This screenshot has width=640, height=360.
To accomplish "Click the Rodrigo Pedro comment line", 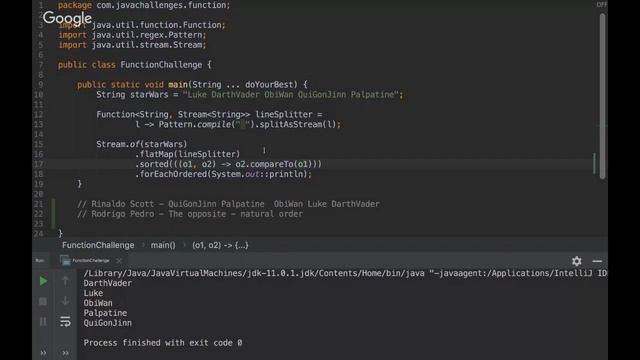I will [190, 214].
